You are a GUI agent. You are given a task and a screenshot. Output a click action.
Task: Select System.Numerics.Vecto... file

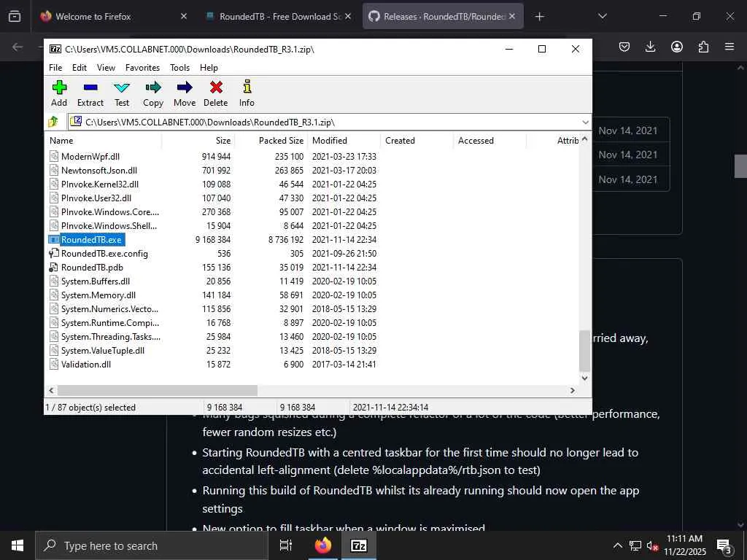[x=109, y=308]
